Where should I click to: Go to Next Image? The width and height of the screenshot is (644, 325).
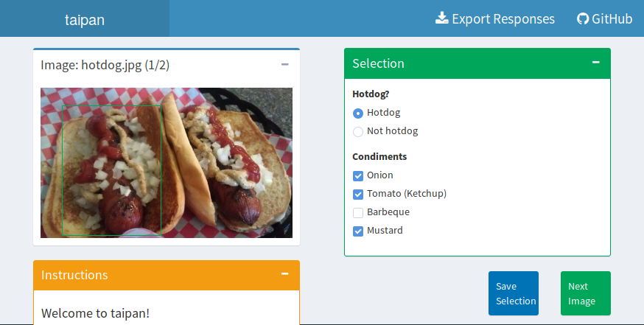point(585,293)
